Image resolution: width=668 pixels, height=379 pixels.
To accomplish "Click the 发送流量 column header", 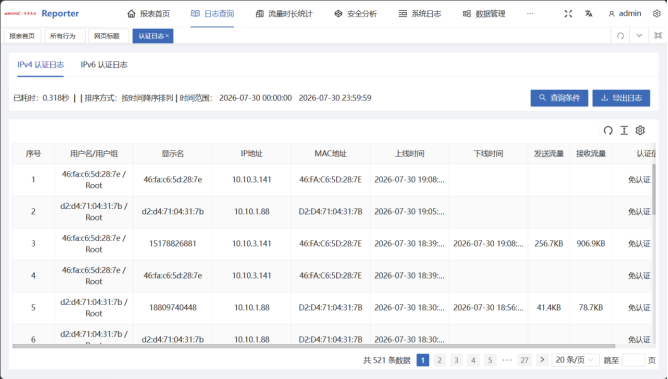I will point(549,154).
